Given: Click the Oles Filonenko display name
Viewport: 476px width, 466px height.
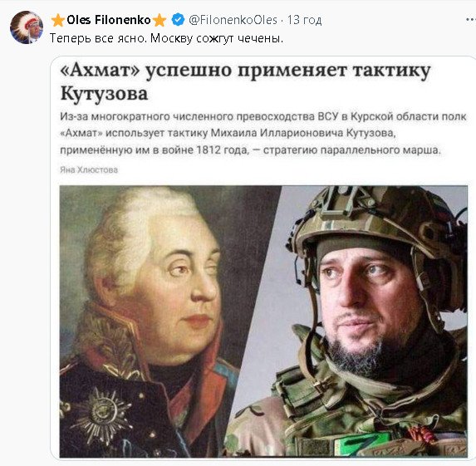Looking at the screenshot, I should coord(109,20).
